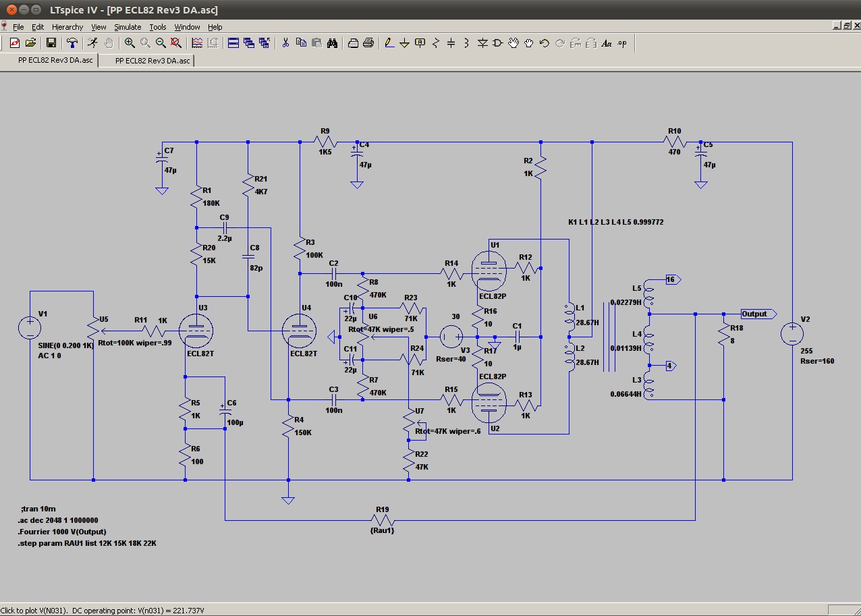The image size is (861, 616).
Task: Click the U5 potentiometer symbol
Action: 93,330
